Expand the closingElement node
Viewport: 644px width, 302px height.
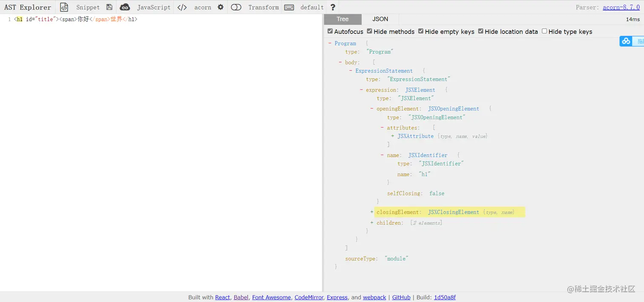(372, 212)
